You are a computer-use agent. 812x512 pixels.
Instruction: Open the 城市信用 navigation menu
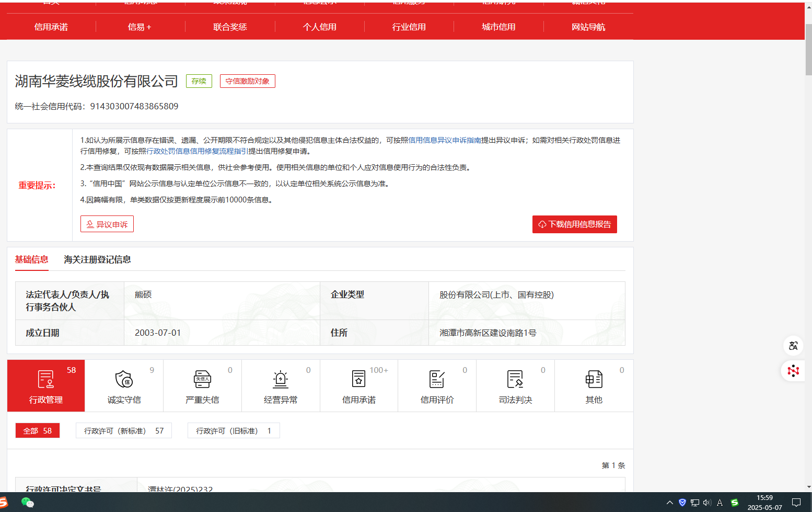click(x=498, y=27)
